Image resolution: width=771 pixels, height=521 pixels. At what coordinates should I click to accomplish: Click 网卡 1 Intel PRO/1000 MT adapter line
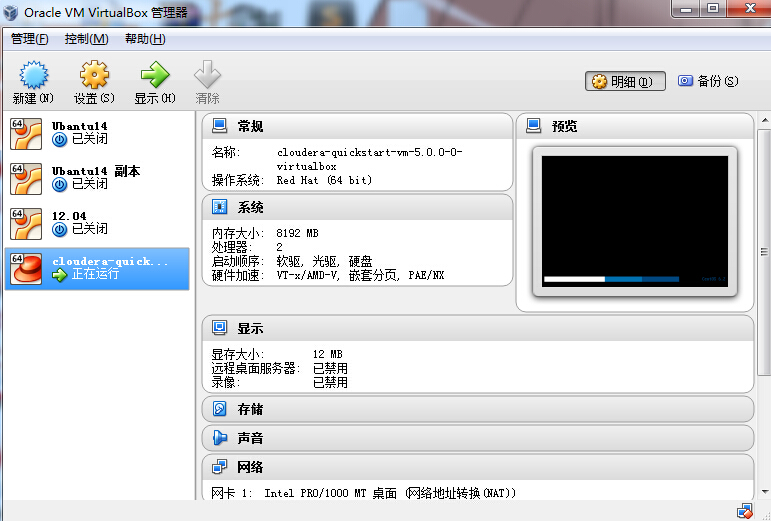coord(364,492)
